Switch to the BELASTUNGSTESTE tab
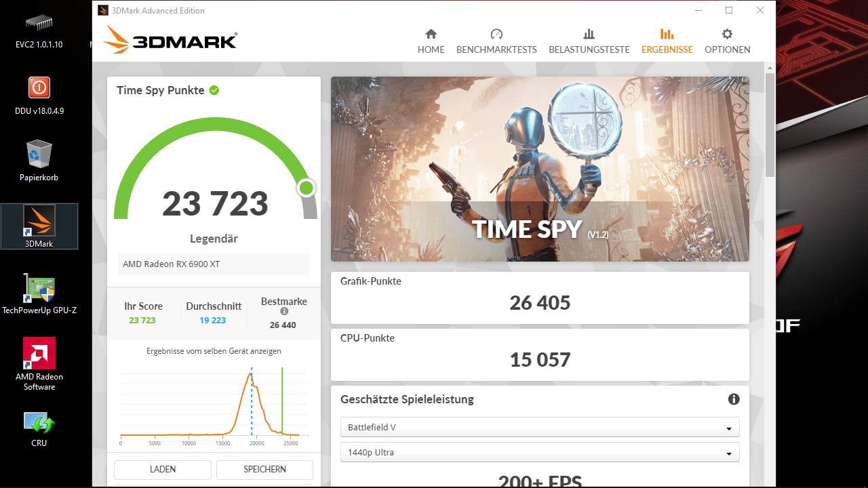868x488 pixels. [589, 41]
